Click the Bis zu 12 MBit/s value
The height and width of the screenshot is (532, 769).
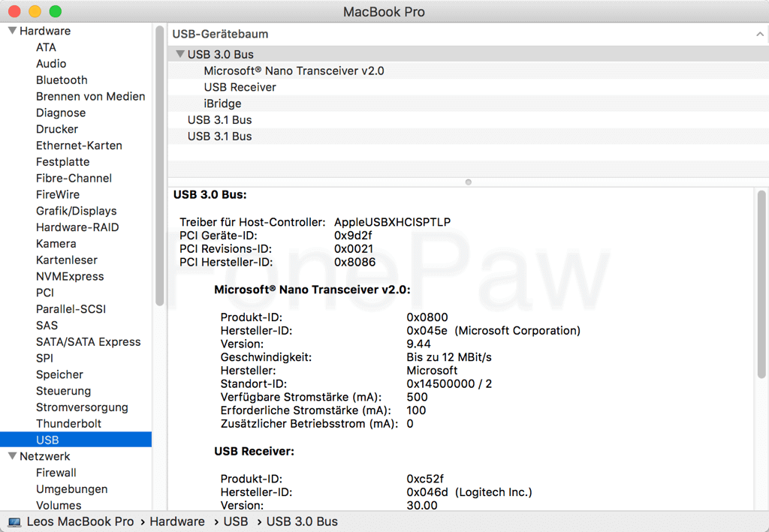click(449, 357)
